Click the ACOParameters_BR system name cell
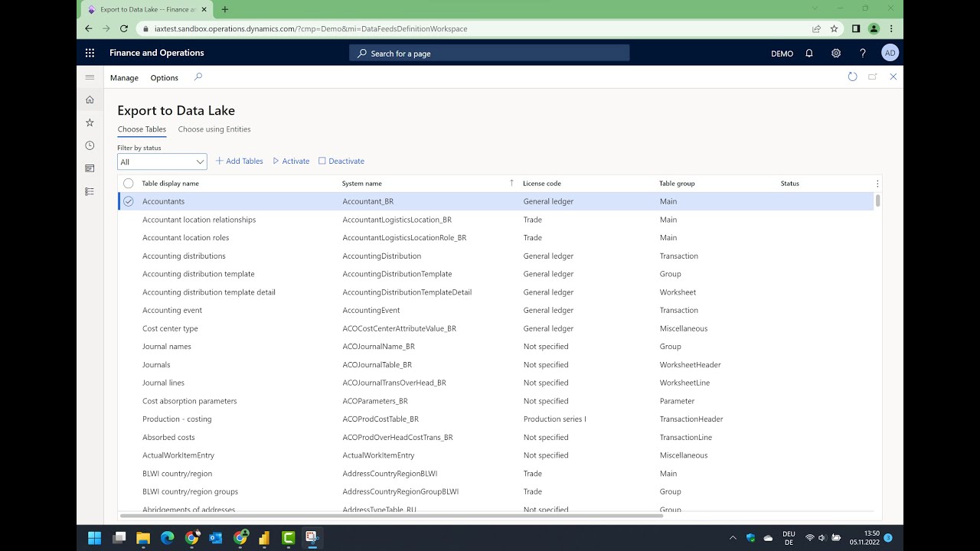 [375, 401]
